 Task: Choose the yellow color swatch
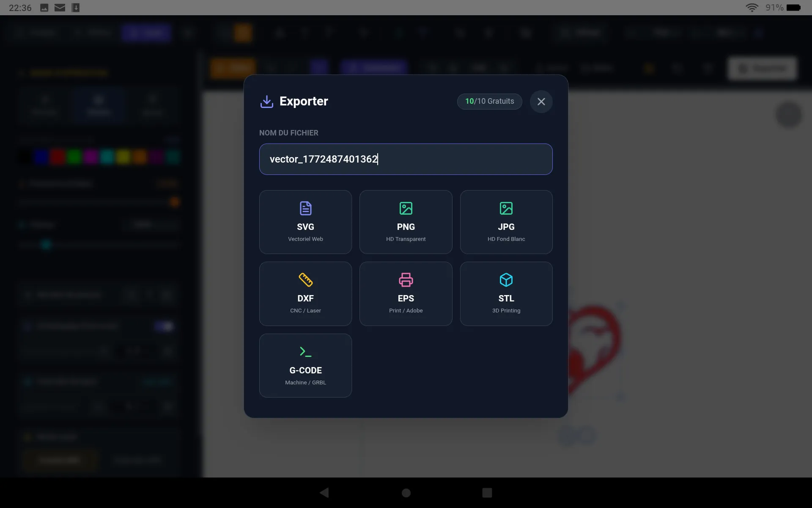pos(123,157)
